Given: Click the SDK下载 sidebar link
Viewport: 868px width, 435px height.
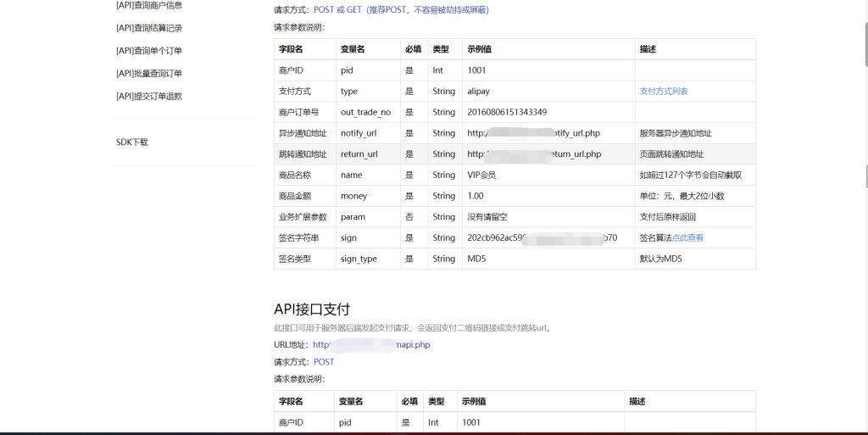Looking at the screenshot, I should click(x=132, y=142).
